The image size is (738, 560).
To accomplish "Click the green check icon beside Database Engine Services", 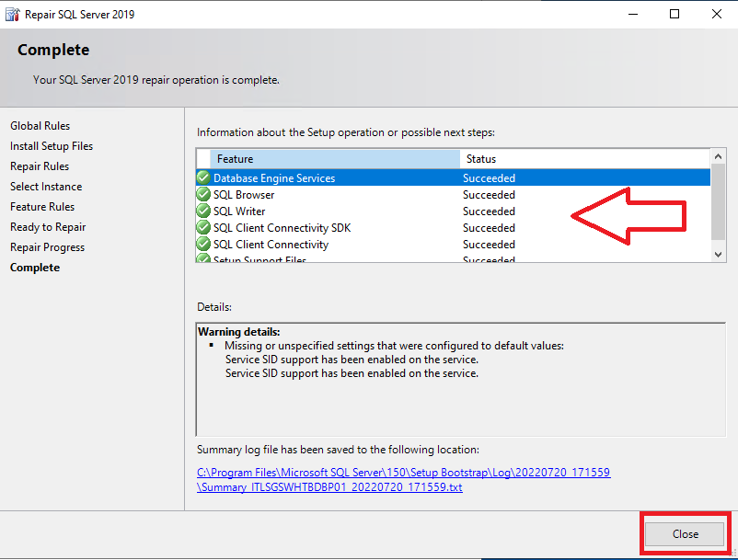I will [203, 177].
